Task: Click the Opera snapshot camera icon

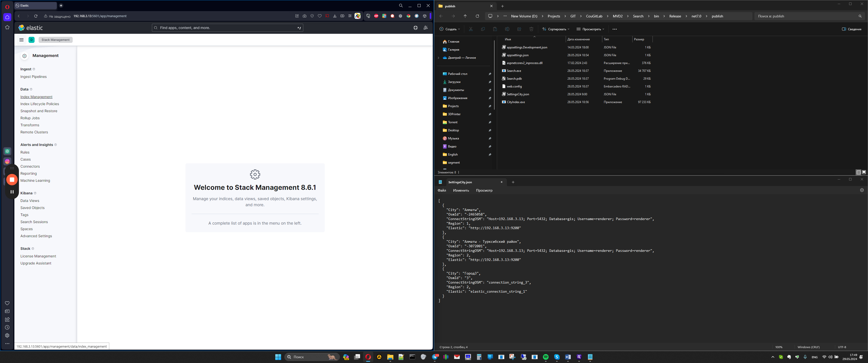Action: (305, 16)
